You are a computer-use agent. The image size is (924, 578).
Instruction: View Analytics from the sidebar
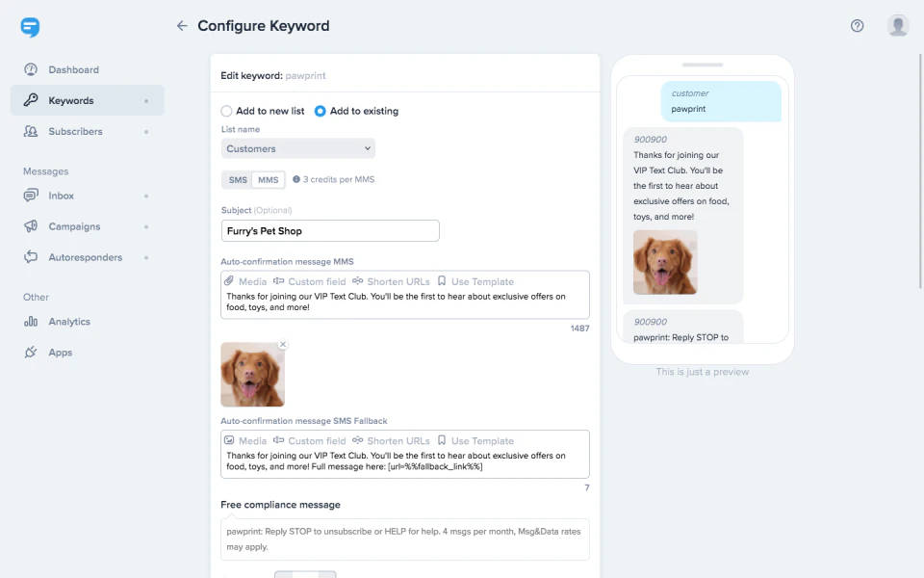pos(71,321)
